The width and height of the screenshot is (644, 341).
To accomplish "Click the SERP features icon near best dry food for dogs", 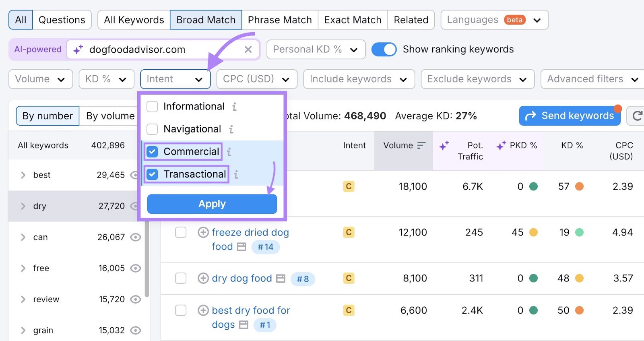I will [x=243, y=325].
